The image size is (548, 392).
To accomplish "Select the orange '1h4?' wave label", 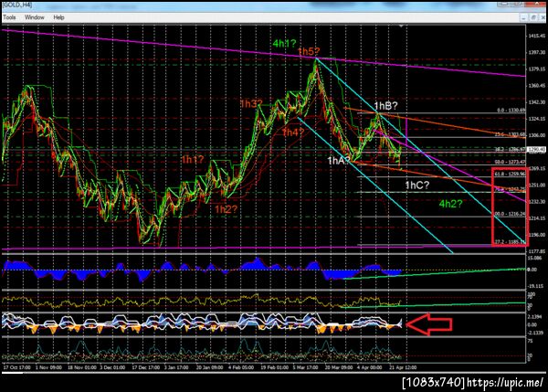I will pos(293,132).
